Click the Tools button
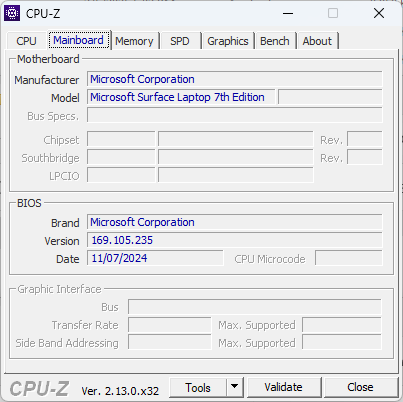 pos(198,388)
